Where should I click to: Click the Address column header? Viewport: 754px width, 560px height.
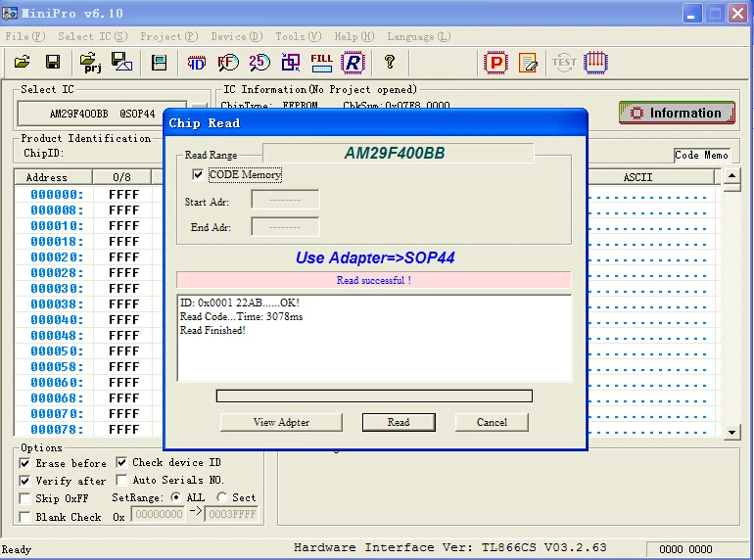coord(54,177)
